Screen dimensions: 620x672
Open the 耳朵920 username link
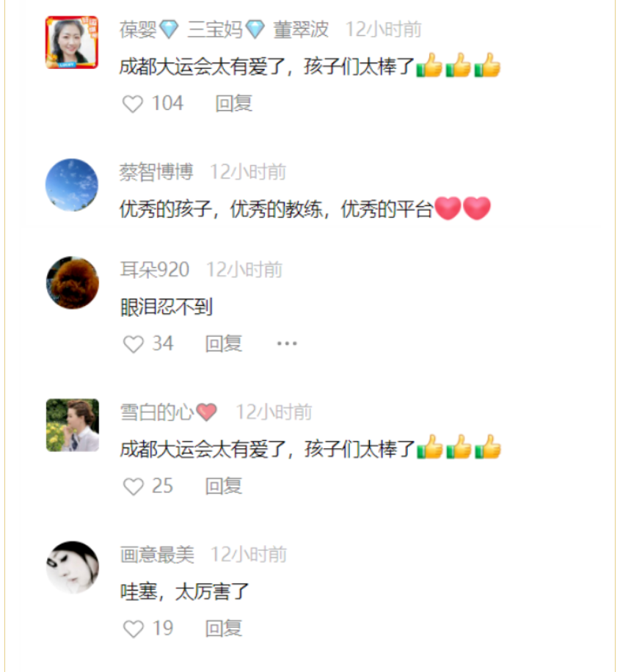(x=155, y=270)
